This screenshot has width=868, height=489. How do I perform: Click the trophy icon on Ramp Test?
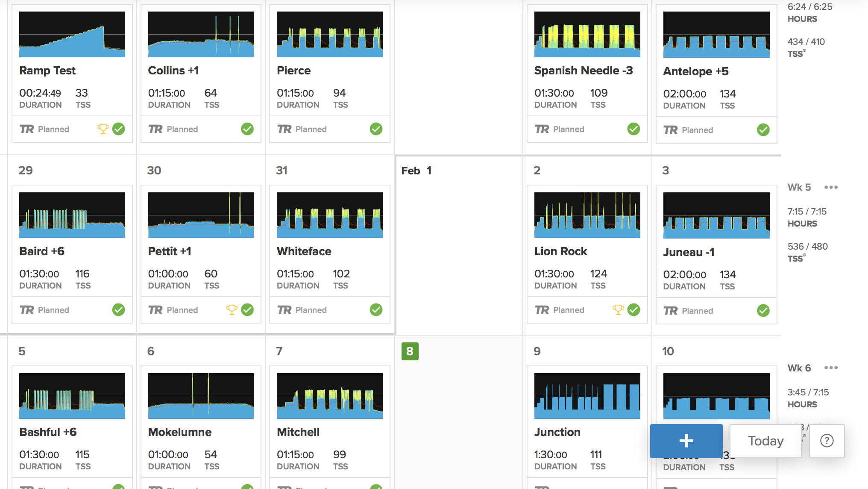(103, 129)
